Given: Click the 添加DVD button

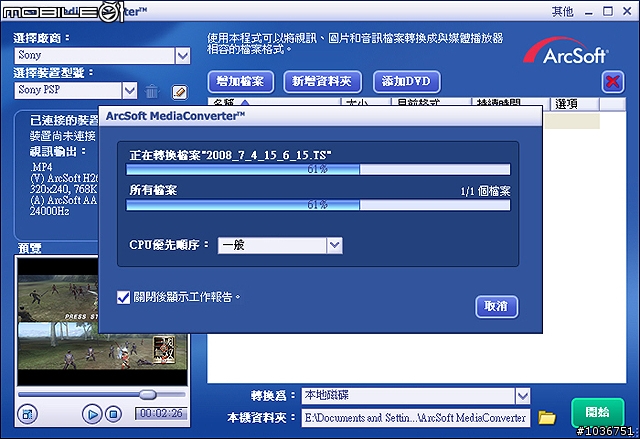Looking at the screenshot, I should click(x=407, y=82).
